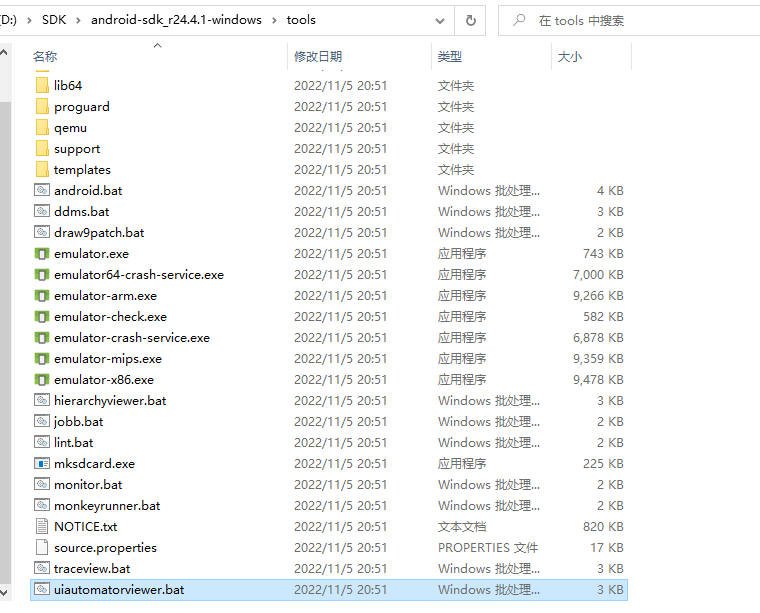Select the file name NOTICE.txt
Screen dimensions: 760x613
pos(85,527)
